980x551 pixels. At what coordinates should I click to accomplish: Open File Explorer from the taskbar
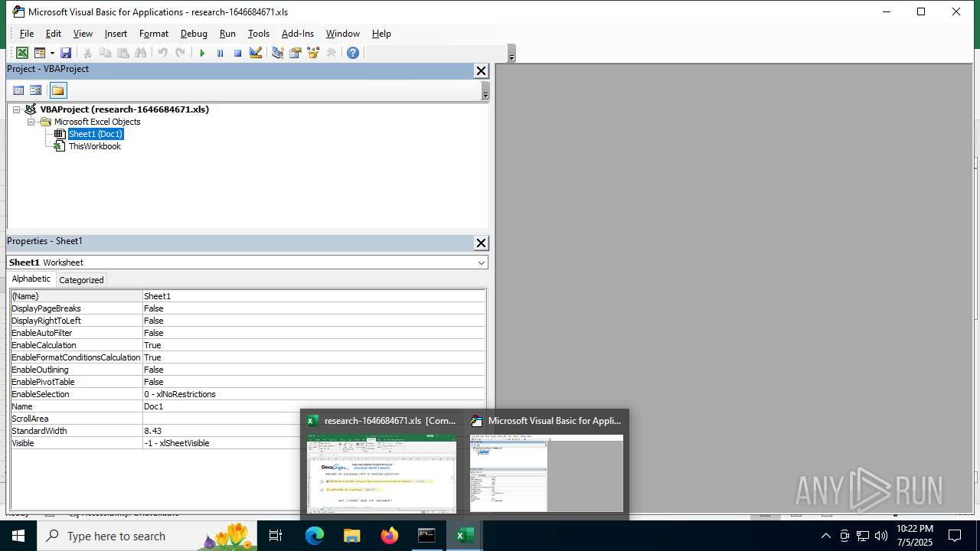click(352, 536)
